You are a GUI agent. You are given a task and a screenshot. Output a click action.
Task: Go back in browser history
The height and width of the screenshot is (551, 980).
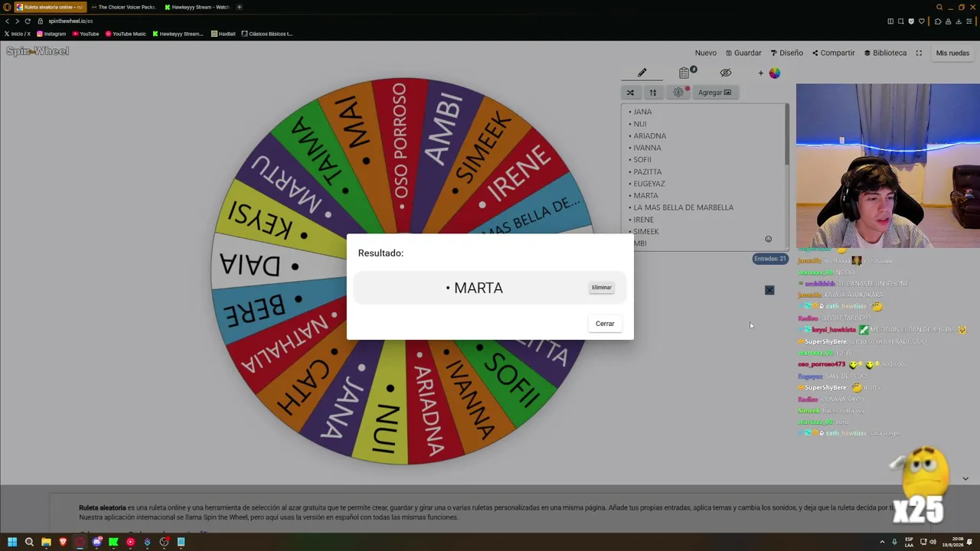(x=7, y=21)
